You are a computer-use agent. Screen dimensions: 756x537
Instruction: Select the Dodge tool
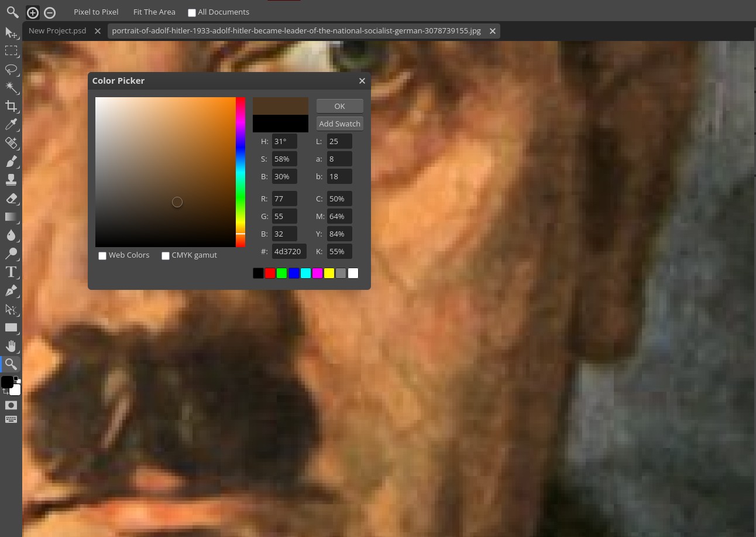pos(11,254)
